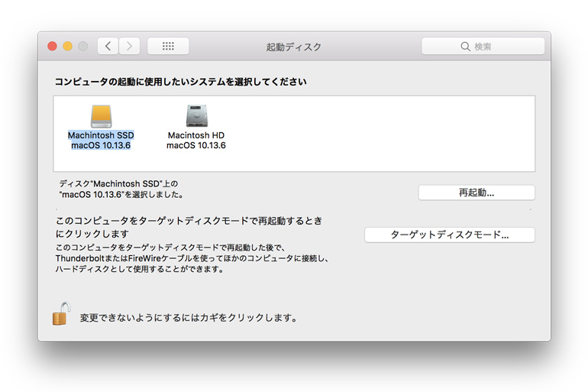This screenshot has height=392, width=588.
Task: Select the Macintosh HD gray drive icon
Action: coord(196,115)
